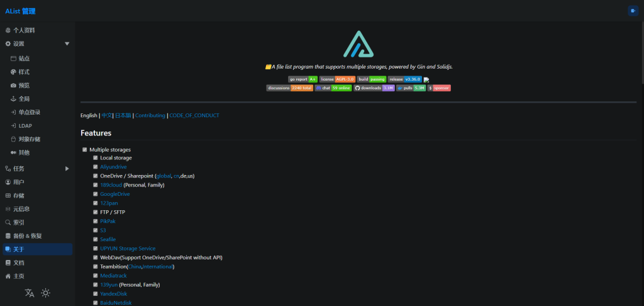
Task: Toggle light mode with the sun icon
Action: pos(45,293)
